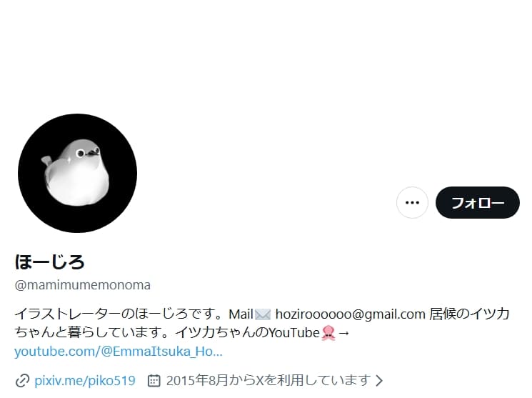Screen dimensions: 532x398
Task: Expand join date details via chevron arrow
Action: click(x=379, y=380)
